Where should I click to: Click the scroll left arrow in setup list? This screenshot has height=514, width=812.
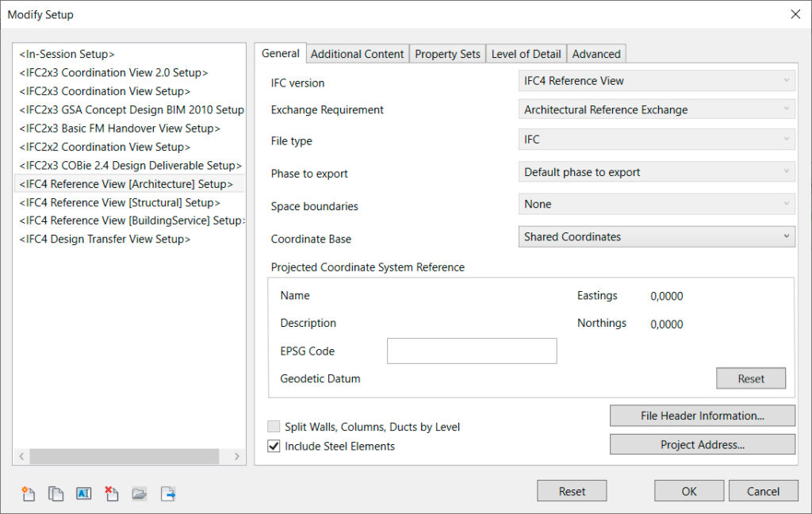click(21, 456)
